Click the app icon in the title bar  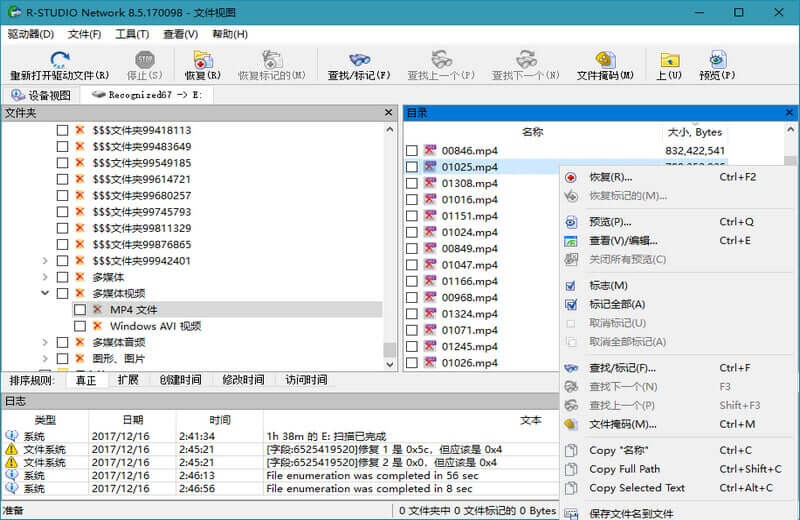pyautogui.click(x=14, y=12)
